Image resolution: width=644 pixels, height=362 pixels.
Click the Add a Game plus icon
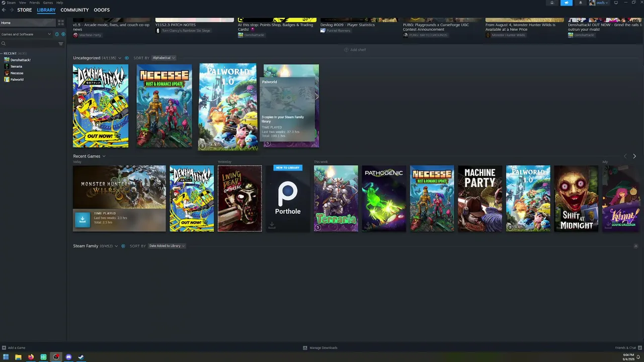click(4, 348)
